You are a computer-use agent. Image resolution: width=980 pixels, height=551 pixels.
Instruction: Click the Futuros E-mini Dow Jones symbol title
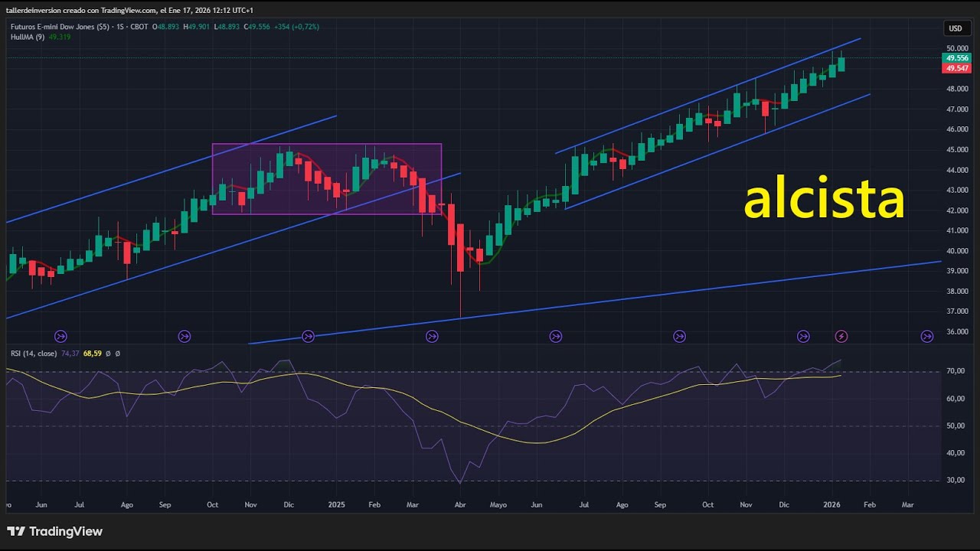(60, 27)
